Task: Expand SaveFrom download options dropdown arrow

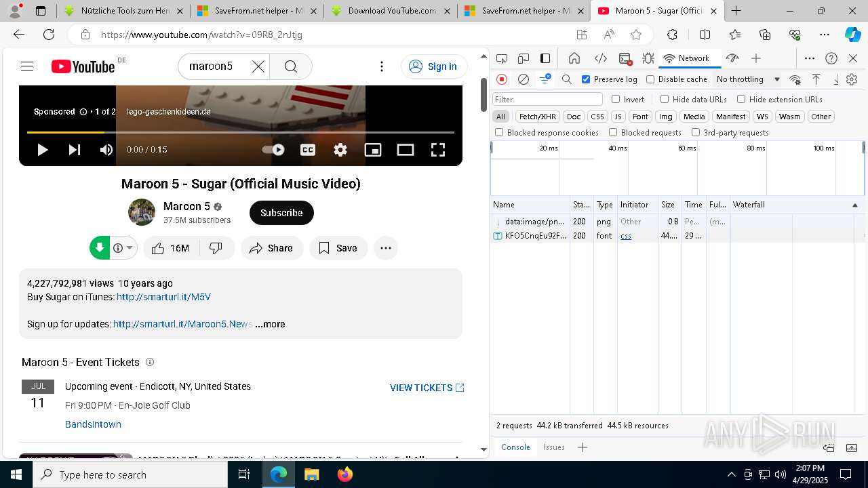Action: pos(129,248)
